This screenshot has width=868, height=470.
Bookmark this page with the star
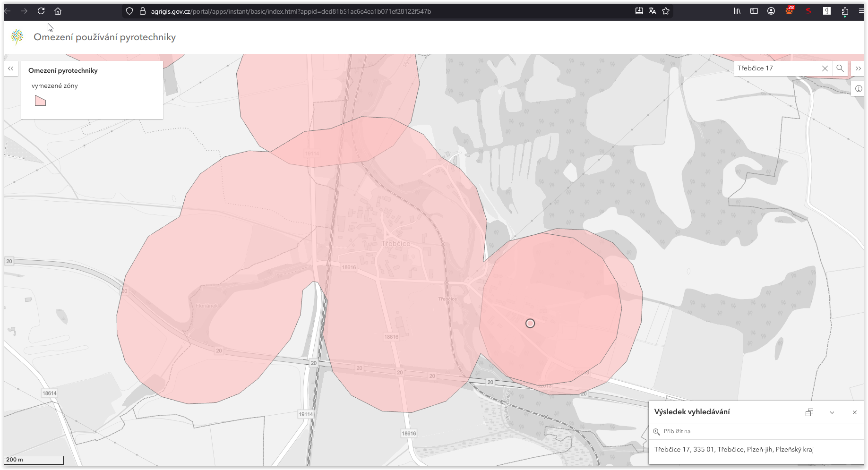[666, 11]
